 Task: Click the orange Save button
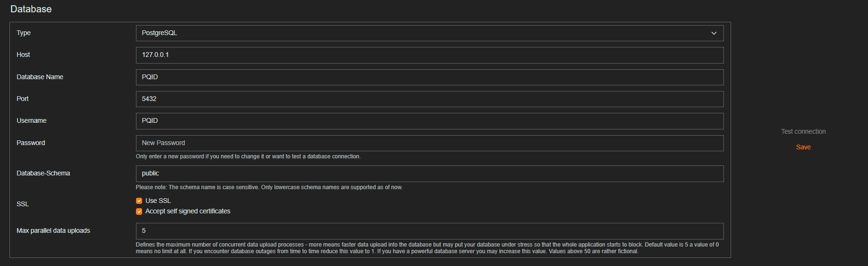coord(803,147)
